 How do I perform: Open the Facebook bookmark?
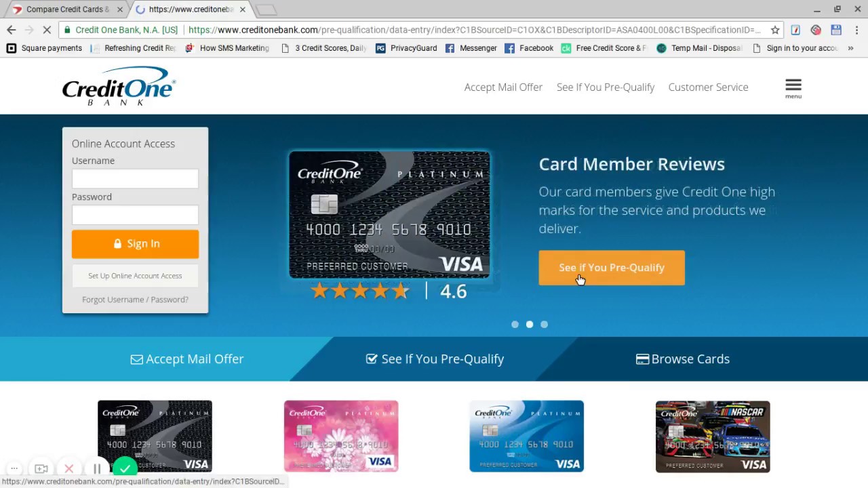pyautogui.click(x=529, y=48)
